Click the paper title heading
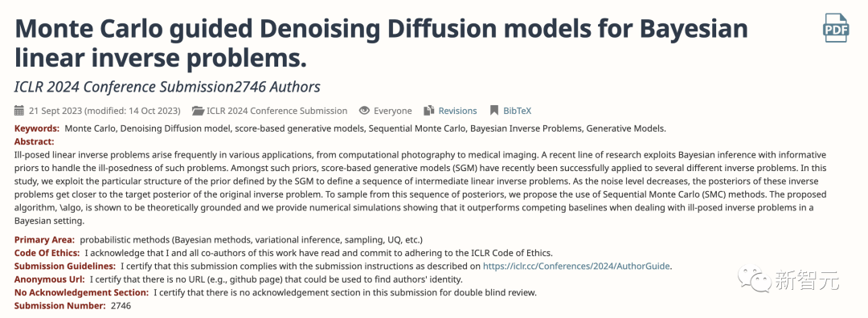Image resolution: width=868 pixels, height=318 pixels. coord(382,43)
